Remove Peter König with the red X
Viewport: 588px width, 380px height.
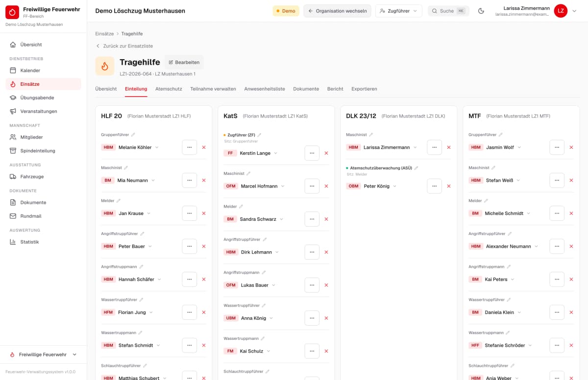[449, 186]
